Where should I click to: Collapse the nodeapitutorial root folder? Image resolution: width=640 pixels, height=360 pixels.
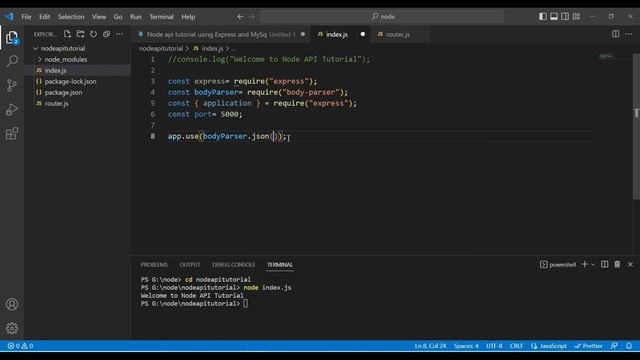(78, 48)
